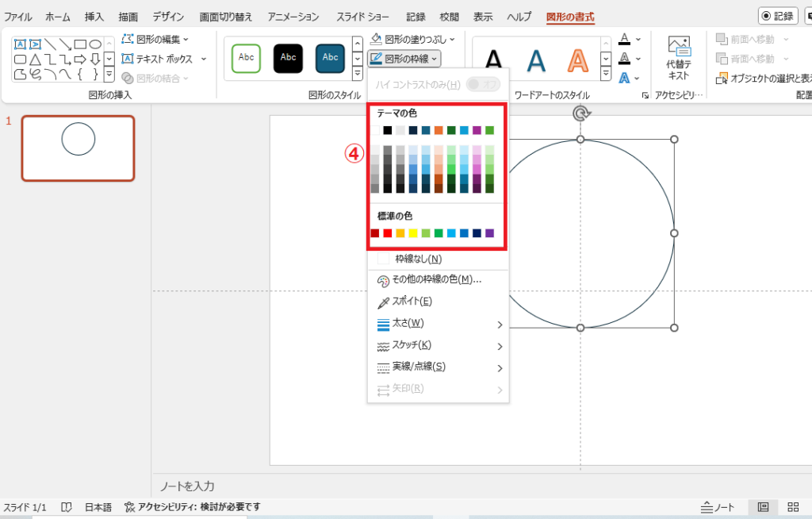Select the line arrow shape
Screen dimensions: 812x519
pos(65,44)
